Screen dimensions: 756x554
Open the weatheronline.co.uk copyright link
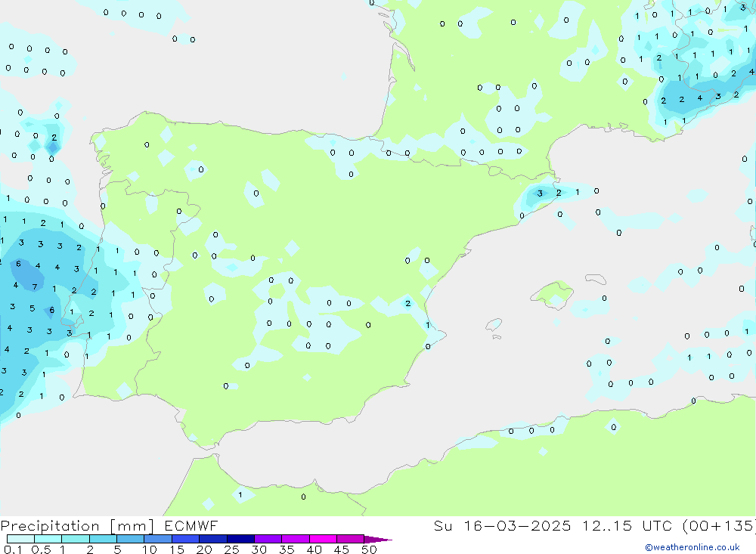tap(692, 547)
